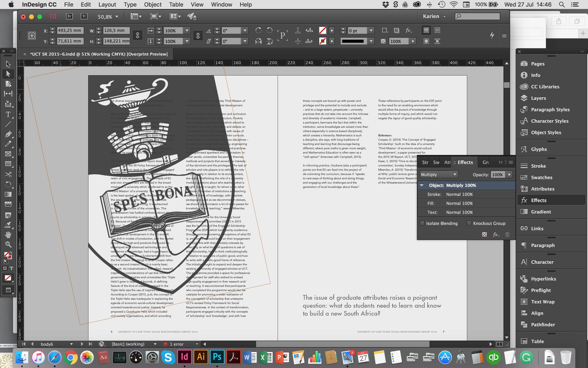Select the Free Transform tool
This screenshot has height=368, width=588.
[8, 184]
